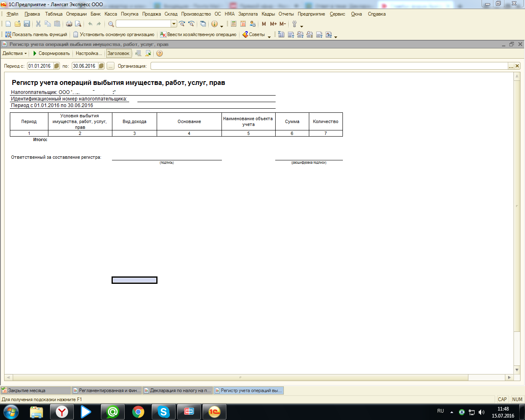Viewport: 525px width, 420px height.
Task: Click the horizontal scrollbar right arrow
Action: [509, 377]
